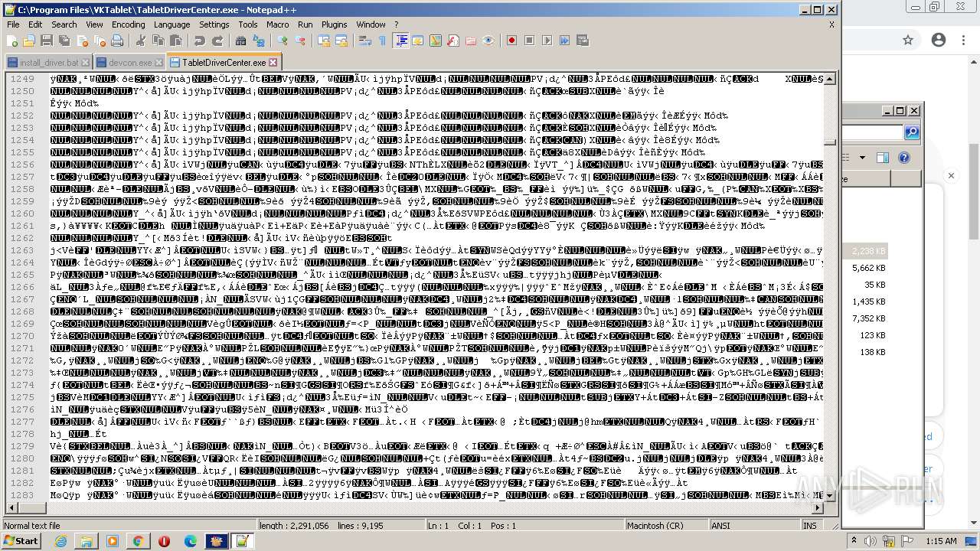Click the Redo toolbar icon
The height and width of the screenshot is (551, 980).
(217, 41)
